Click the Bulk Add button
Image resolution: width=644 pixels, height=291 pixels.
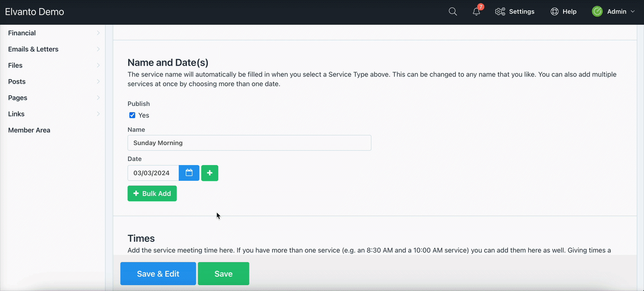(152, 193)
